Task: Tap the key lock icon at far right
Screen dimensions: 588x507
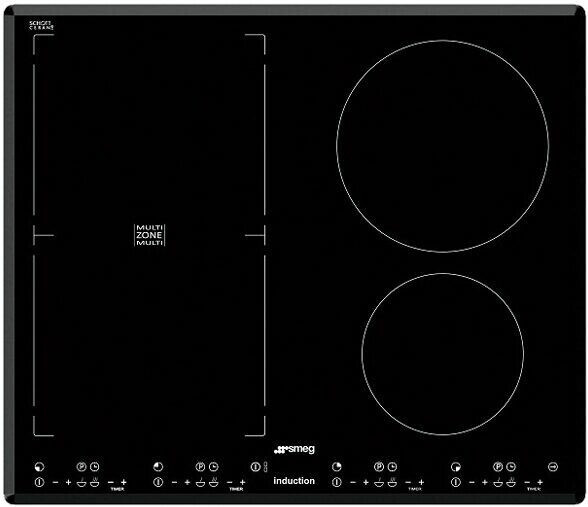Action: coord(553,466)
